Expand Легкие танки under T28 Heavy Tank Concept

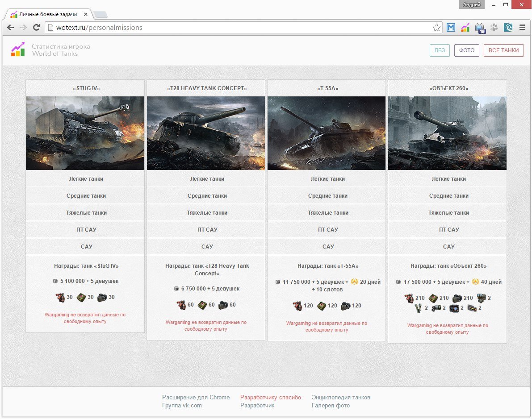click(x=206, y=178)
